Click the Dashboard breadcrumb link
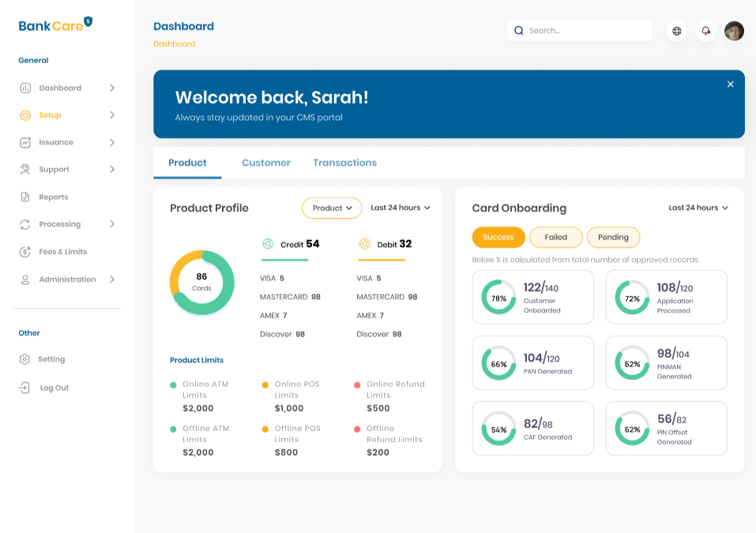 pyautogui.click(x=174, y=44)
